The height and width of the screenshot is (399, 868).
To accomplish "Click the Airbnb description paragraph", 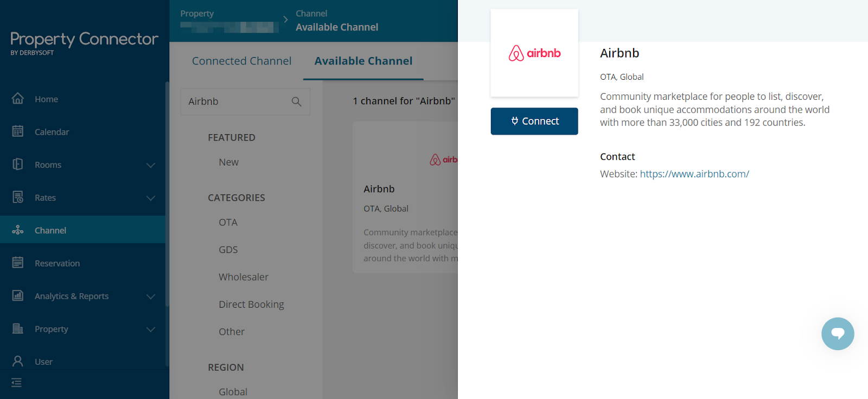I will coord(714,110).
